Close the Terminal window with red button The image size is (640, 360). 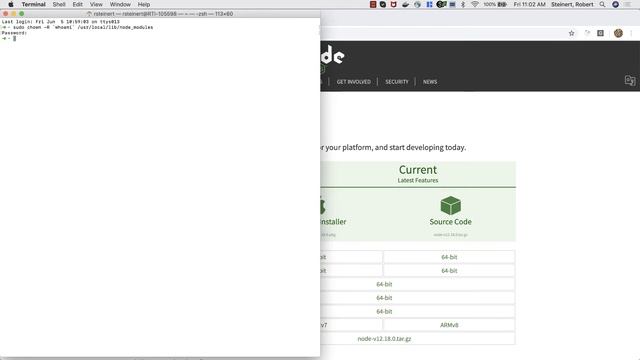point(6,13)
